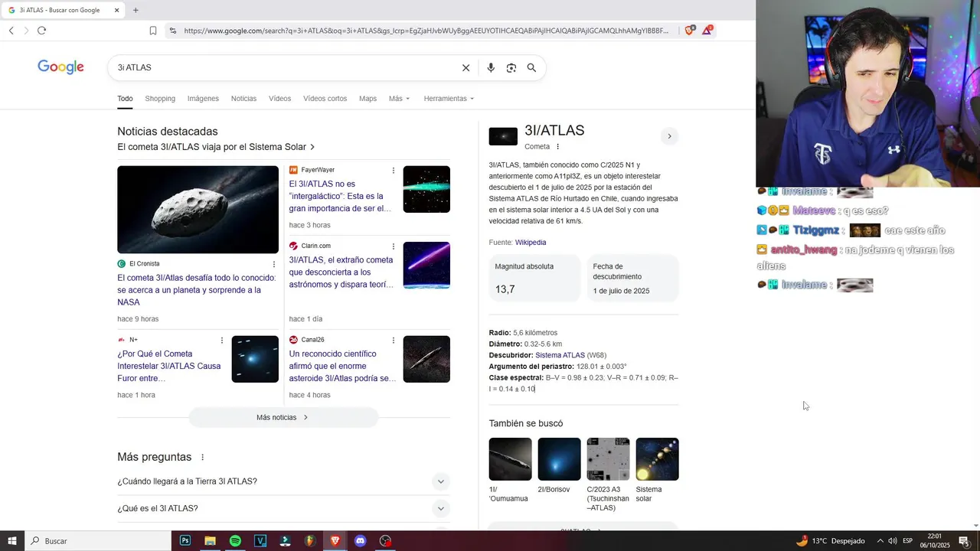Click Magnitud absoluta 13,7 card
The width and height of the screenshot is (980, 551).
click(x=534, y=279)
